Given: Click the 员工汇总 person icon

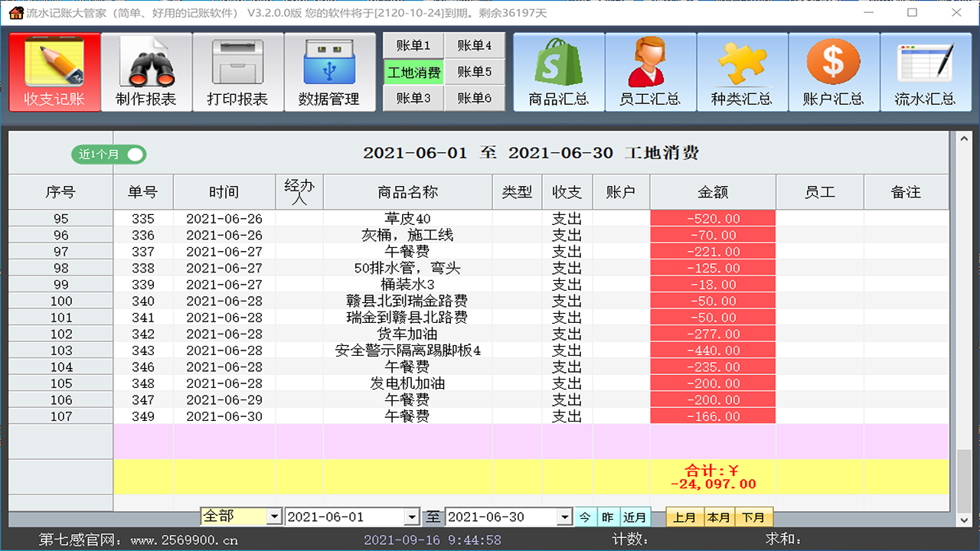Looking at the screenshot, I should [650, 71].
